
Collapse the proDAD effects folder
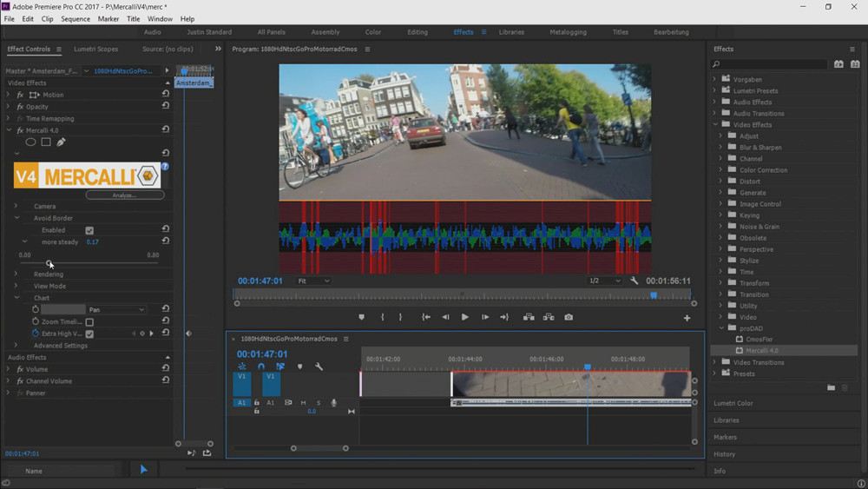pyautogui.click(x=721, y=327)
